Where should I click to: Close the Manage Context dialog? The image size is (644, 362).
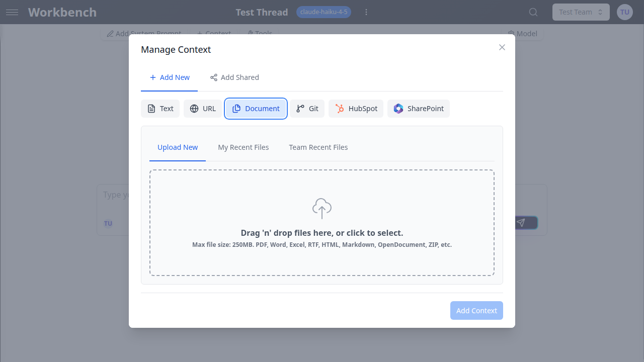(502, 47)
